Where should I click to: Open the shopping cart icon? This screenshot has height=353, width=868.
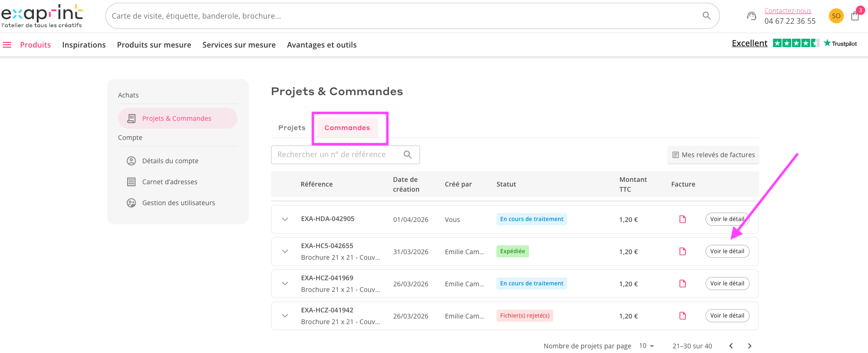[x=855, y=16]
